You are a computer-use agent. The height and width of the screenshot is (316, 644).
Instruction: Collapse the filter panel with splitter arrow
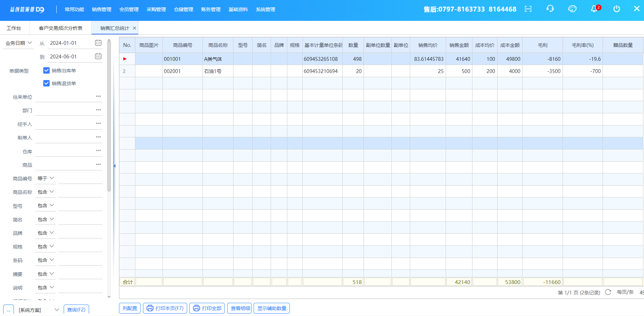[114, 166]
